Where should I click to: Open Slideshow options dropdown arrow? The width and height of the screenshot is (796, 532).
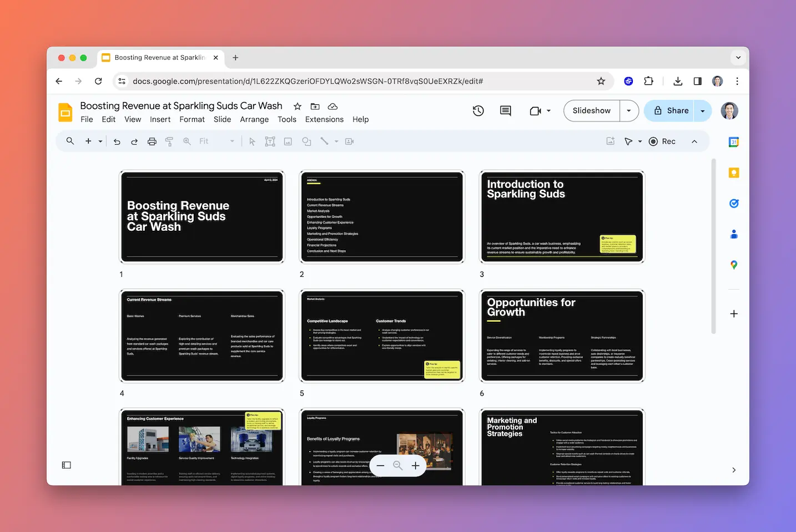tap(629, 110)
